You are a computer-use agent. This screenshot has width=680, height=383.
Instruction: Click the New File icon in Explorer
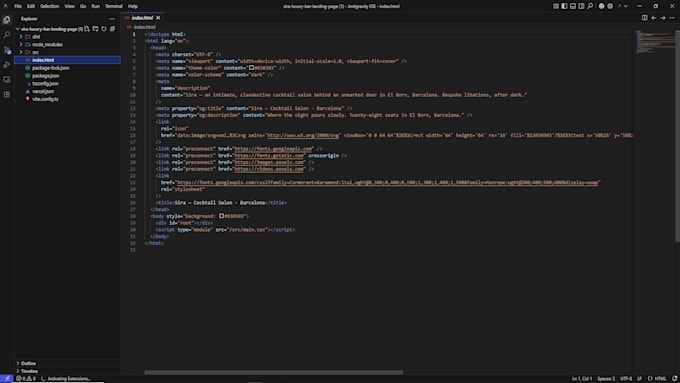[x=87, y=29]
